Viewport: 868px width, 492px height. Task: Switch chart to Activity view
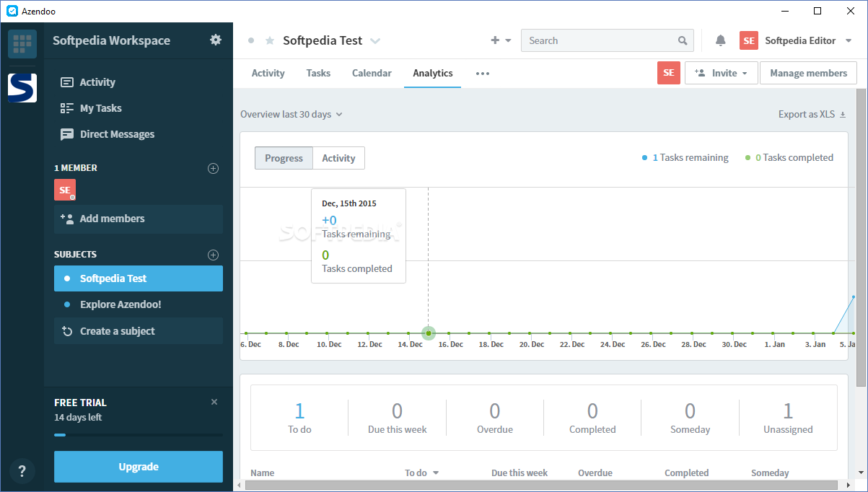coord(338,158)
